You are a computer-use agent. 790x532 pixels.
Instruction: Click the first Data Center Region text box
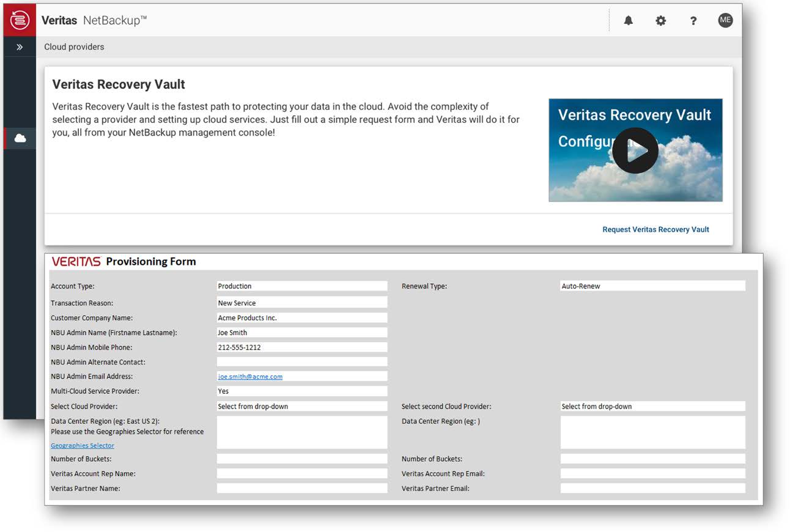pos(302,432)
